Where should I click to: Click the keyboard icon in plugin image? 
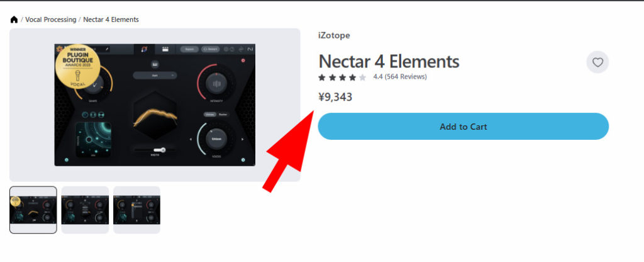(155, 64)
